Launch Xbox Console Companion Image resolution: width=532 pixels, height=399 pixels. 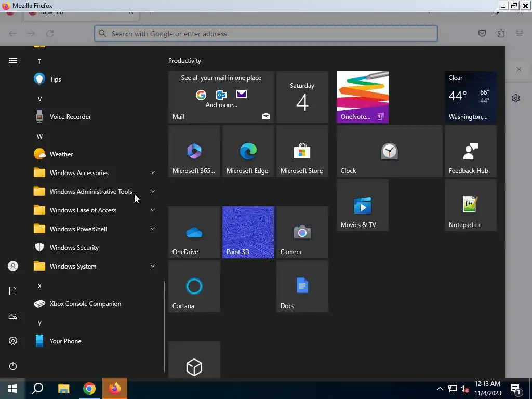click(x=95, y=303)
